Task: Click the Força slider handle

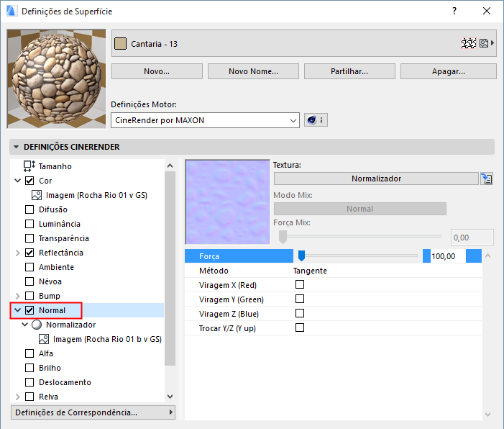Action: pos(301,256)
